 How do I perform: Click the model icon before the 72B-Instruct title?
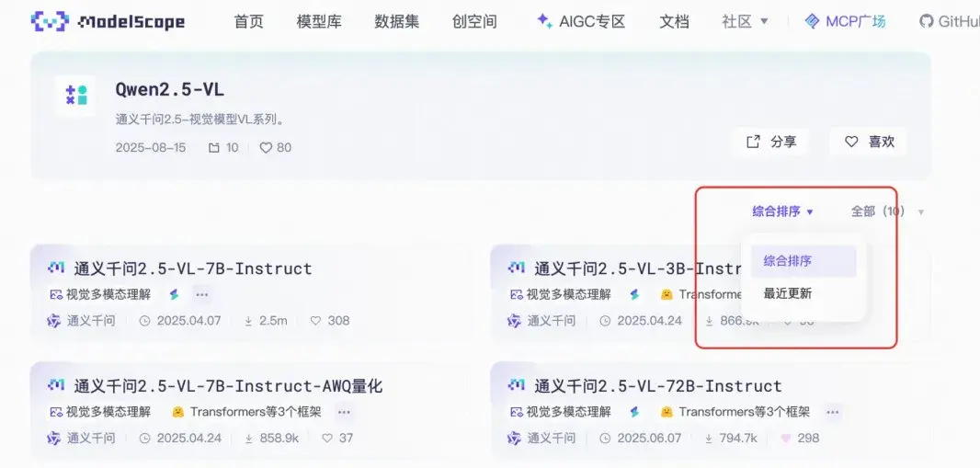(517, 385)
